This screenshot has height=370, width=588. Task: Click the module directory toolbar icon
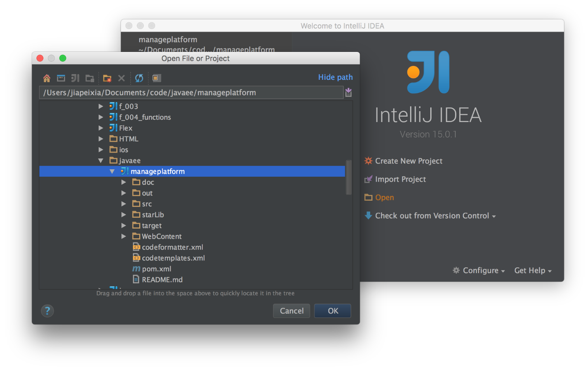(90, 78)
